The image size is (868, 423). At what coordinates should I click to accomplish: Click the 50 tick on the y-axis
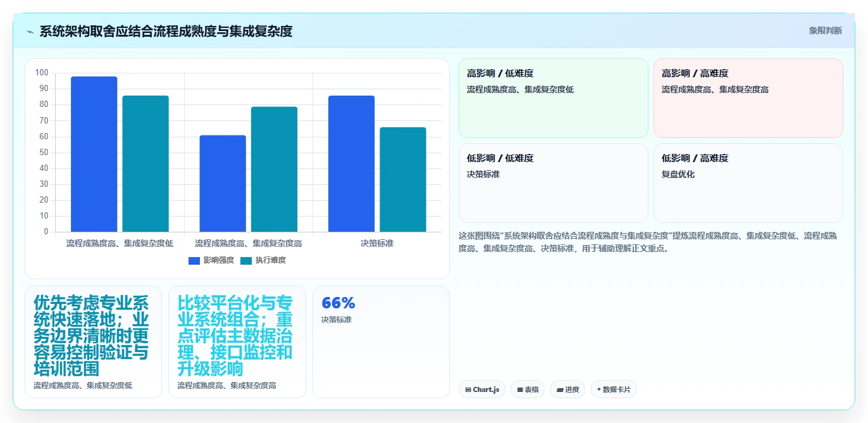(44, 152)
